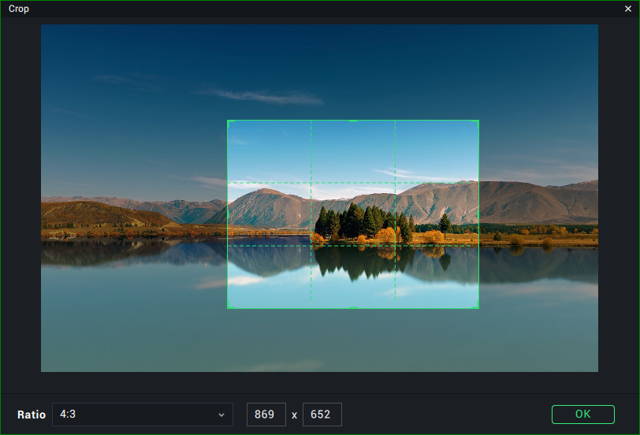Click the bottom-right corner handle of crop box

click(x=478, y=308)
